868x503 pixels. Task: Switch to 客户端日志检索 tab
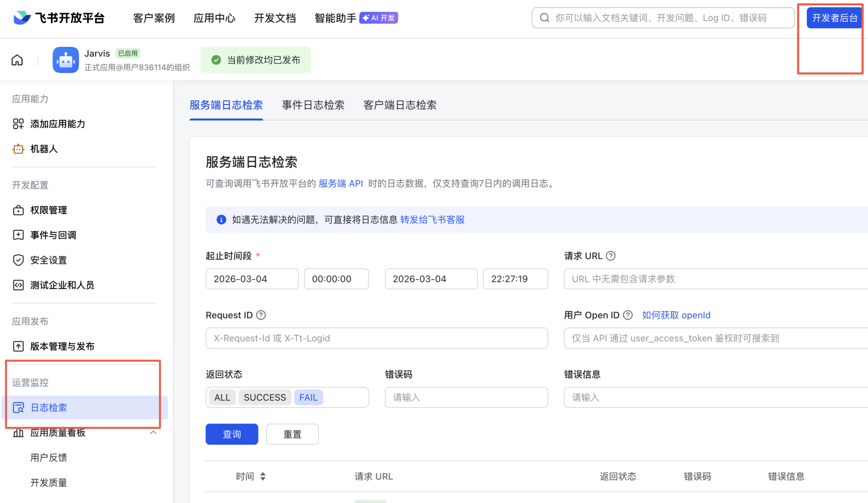(x=400, y=105)
